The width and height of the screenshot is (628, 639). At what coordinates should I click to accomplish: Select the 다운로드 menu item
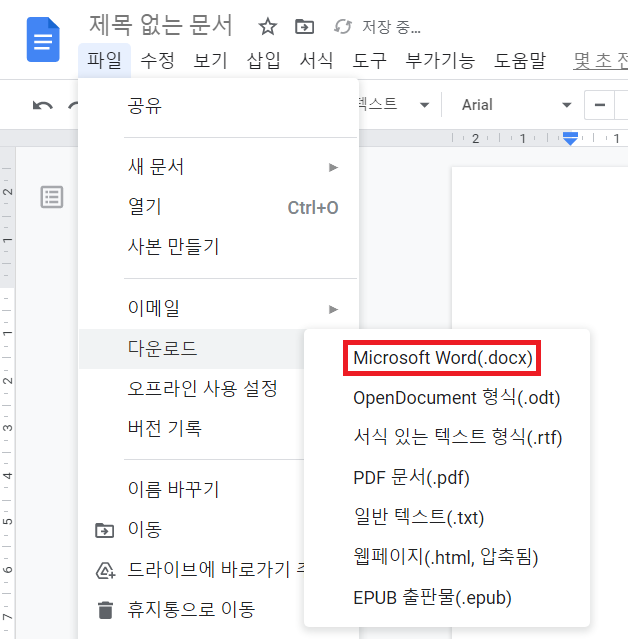coord(192,349)
